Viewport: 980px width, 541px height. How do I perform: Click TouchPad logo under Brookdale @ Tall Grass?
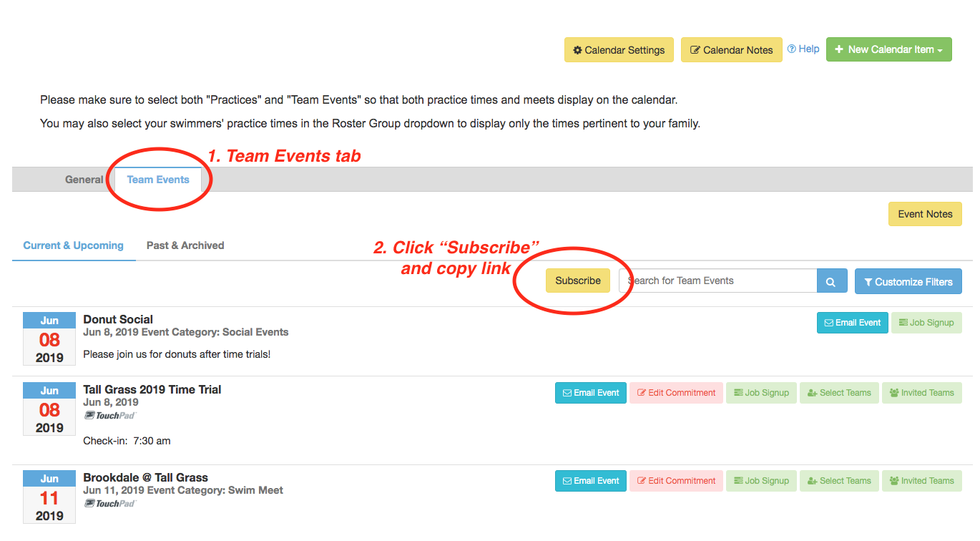[x=109, y=504]
